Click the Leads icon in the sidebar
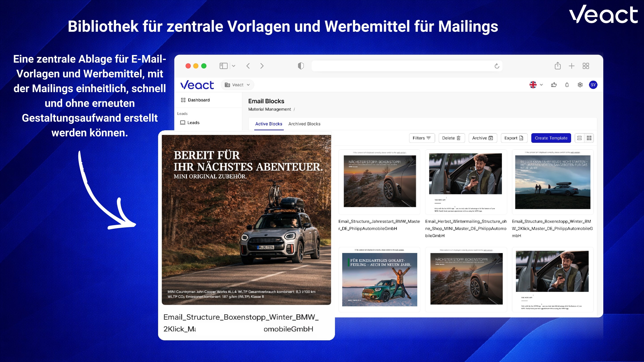This screenshot has height=362, width=644. pos(182,122)
